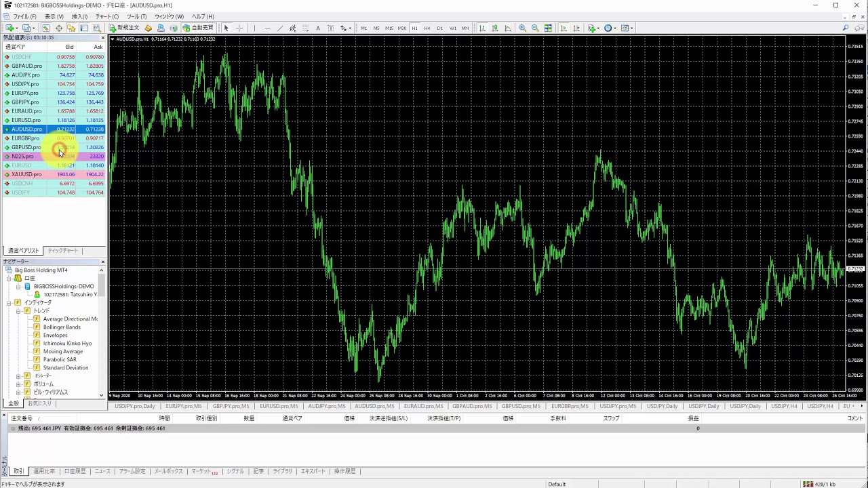Select the cursor arrow tool
The image size is (868, 488).
click(x=226, y=28)
